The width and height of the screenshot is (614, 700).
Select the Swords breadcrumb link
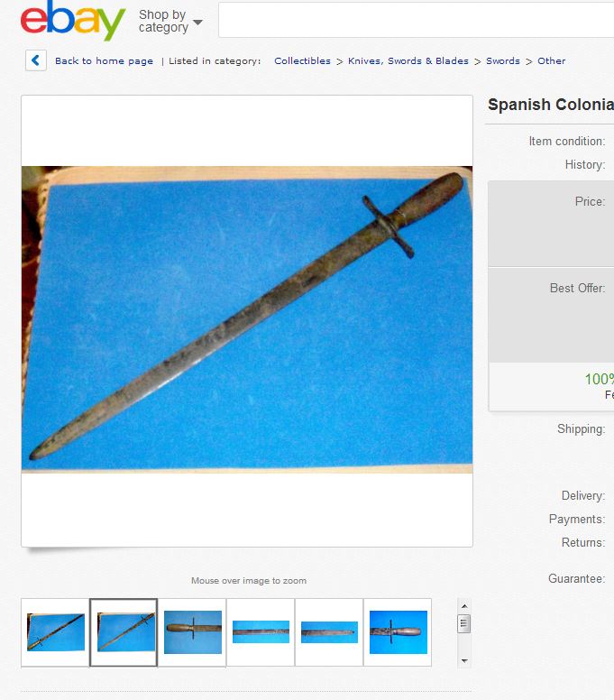point(503,60)
